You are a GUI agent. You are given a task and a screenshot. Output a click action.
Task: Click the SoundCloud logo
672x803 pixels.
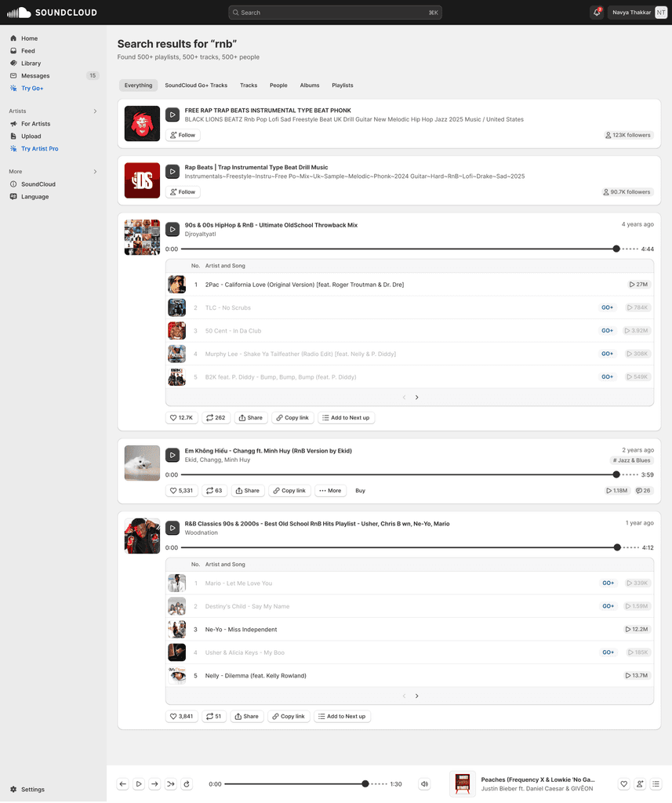coord(52,13)
